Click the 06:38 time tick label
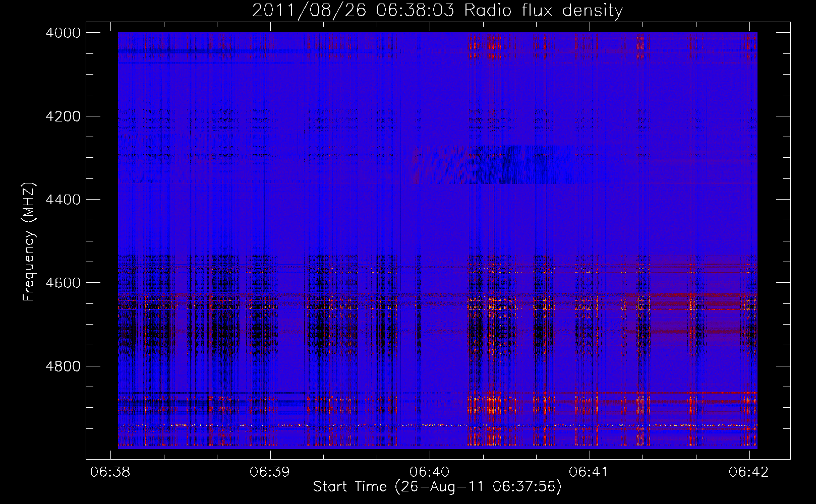The width and height of the screenshot is (816, 504). point(110,472)
